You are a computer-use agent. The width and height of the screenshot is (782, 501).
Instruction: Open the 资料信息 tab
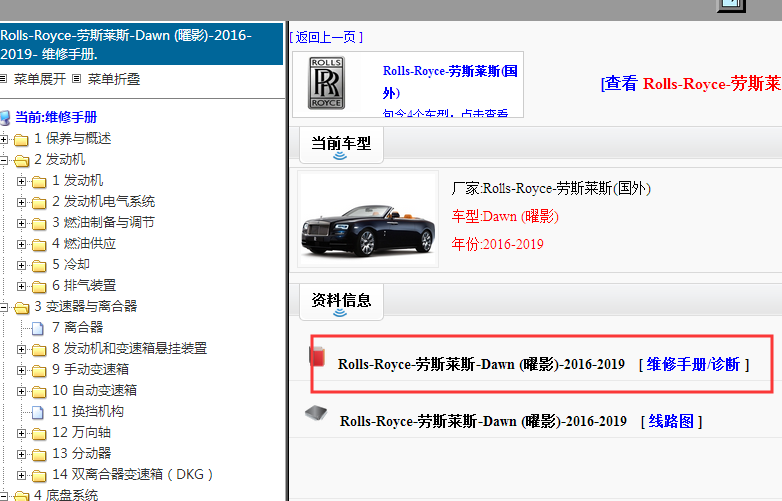(x=341, y=302)
